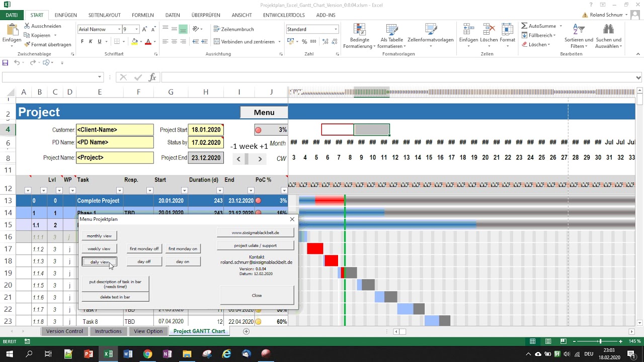The width and height of the screenshot is (644, 362).
Task: Apply percent style (%)
Action: click(x=304, y=42)
